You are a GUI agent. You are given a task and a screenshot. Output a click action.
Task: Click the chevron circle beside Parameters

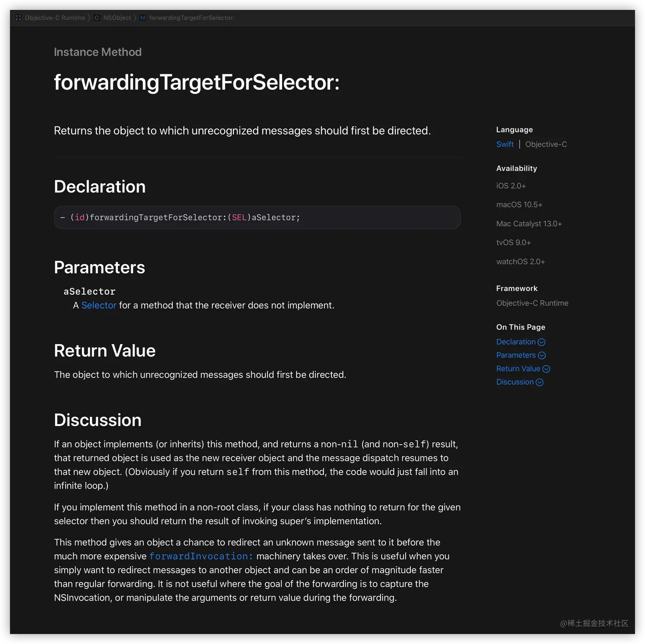coord(542,355)
